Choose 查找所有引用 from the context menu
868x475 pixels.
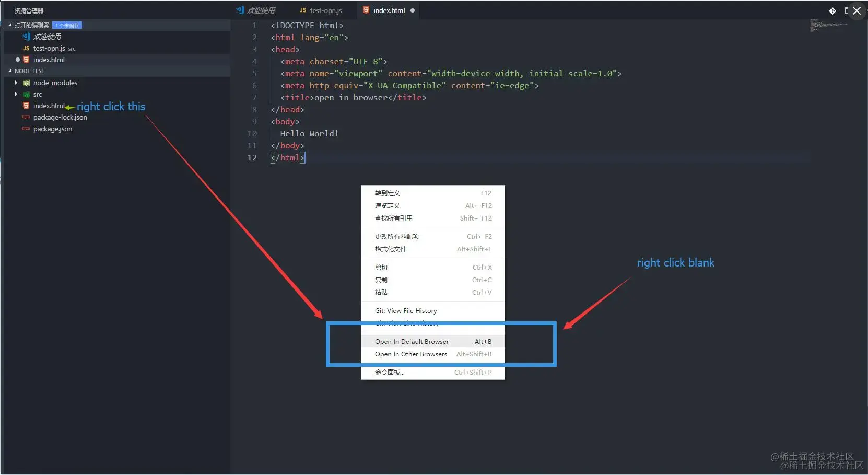(x=433, y=218)
